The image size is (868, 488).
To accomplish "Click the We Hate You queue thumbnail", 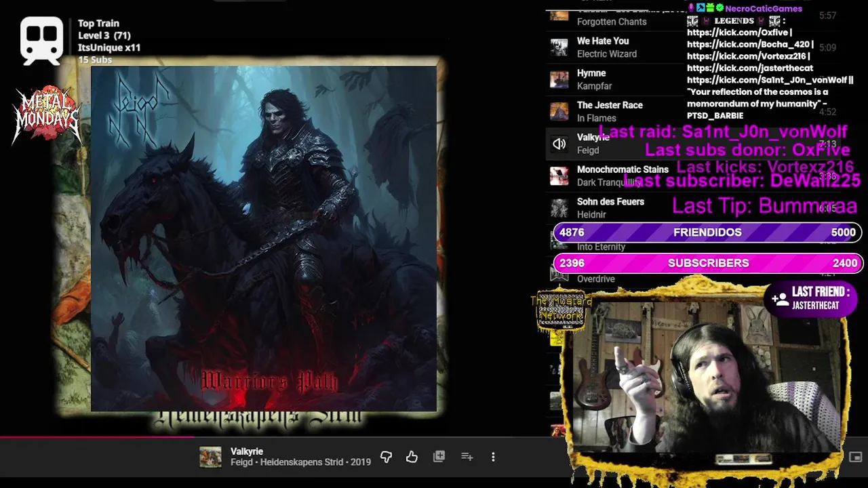I will (x=559, y=47).
